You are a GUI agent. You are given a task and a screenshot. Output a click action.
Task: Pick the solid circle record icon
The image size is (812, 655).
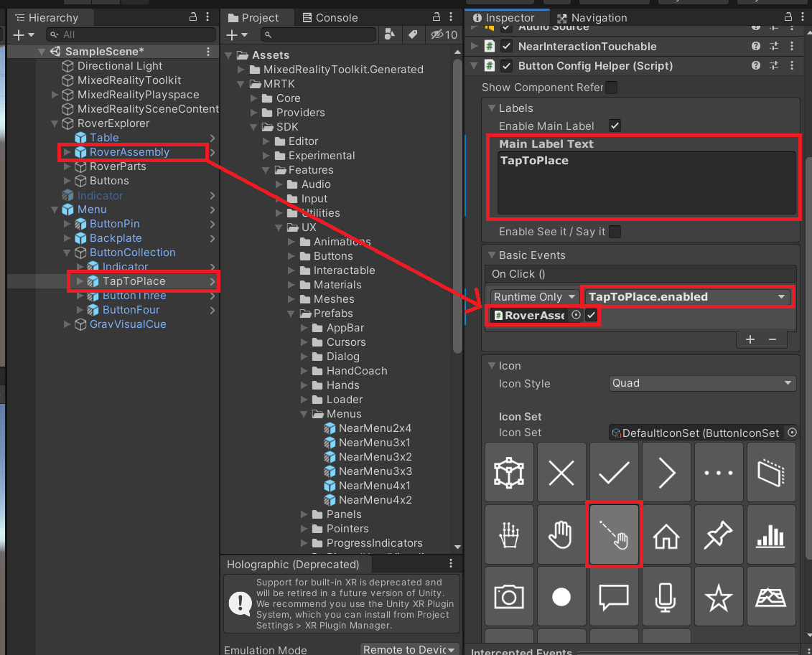(x=561, y=597)
